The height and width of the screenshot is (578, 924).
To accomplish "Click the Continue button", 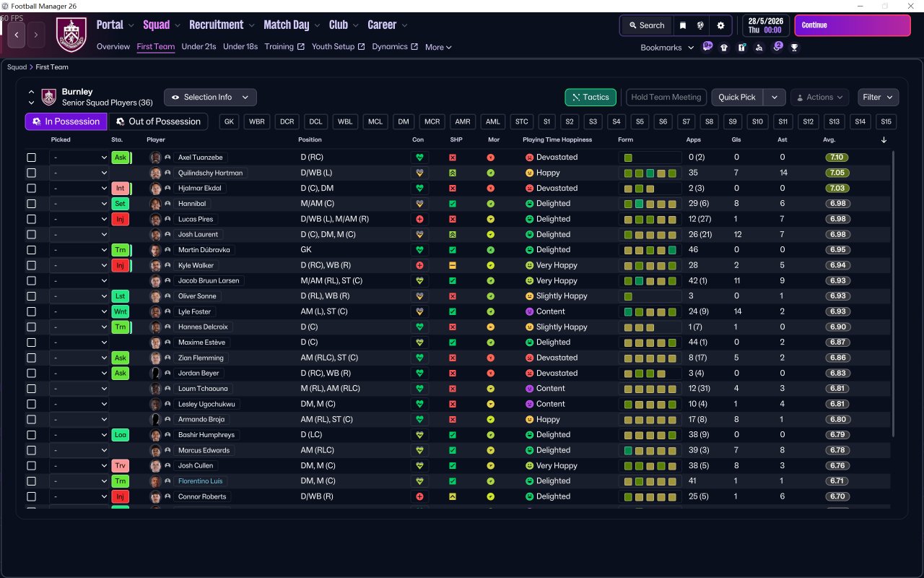I will (x=853, y=25).
